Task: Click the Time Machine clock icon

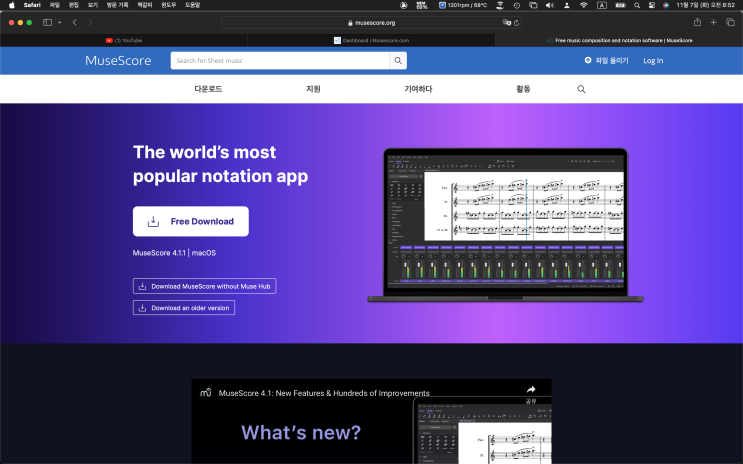Action: (516, 5)
